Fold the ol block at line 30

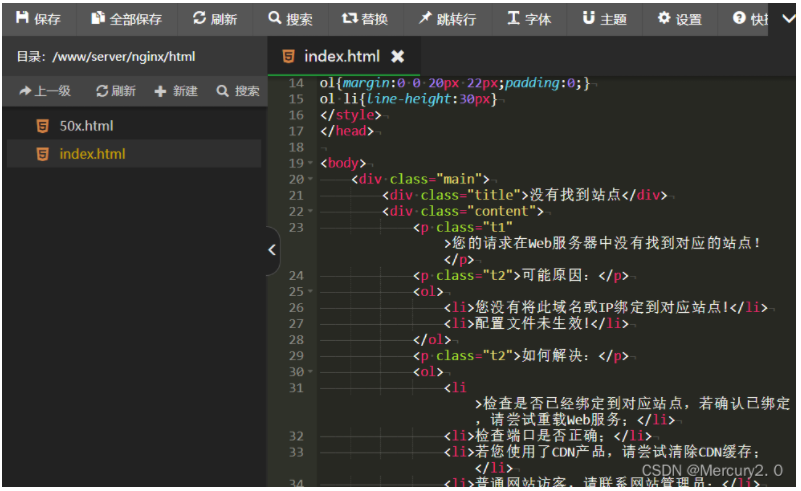tap(310, 372)
